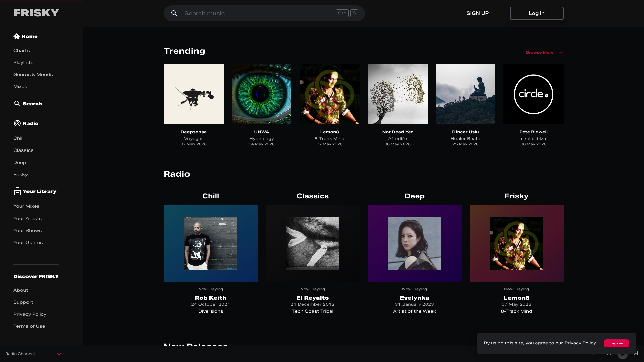
Task: Click the Classics radio heading
Action: pos(313,196)
